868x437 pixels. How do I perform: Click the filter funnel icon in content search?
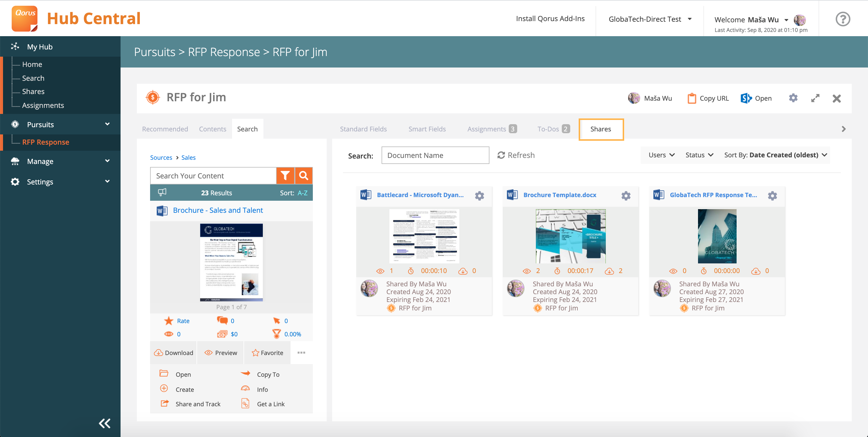tap(285, 175)
